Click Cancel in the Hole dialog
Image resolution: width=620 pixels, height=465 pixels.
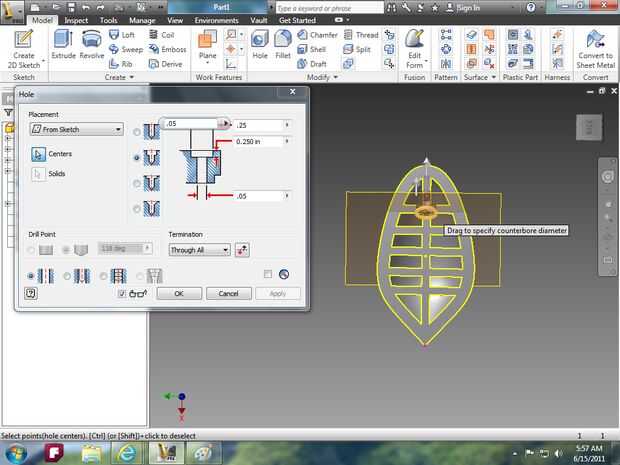229,293
